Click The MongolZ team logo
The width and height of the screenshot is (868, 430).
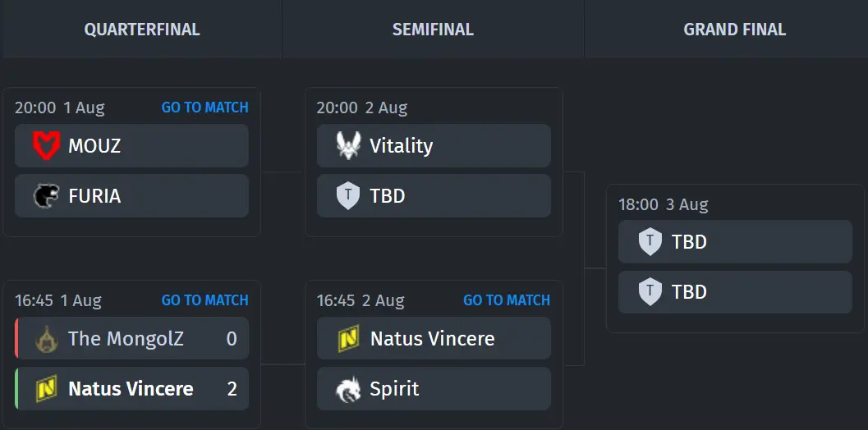click(47, 339)
